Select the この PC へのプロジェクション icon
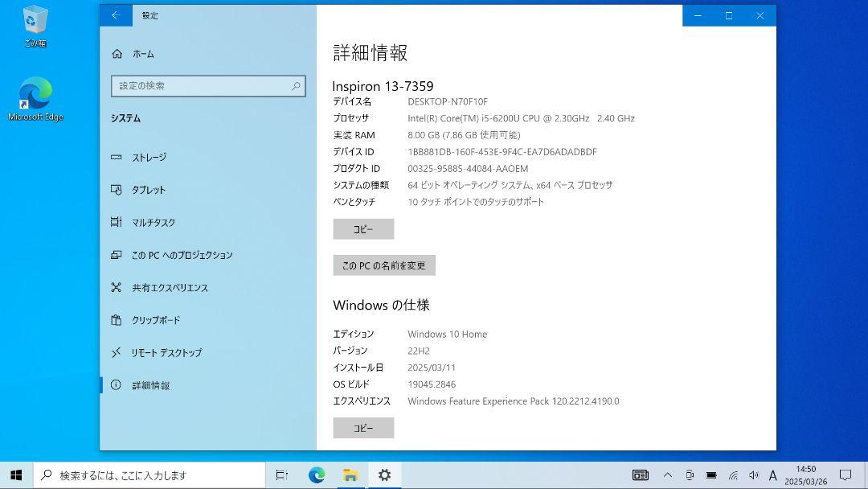The image size is (868, 489). [x=117, y=255]
